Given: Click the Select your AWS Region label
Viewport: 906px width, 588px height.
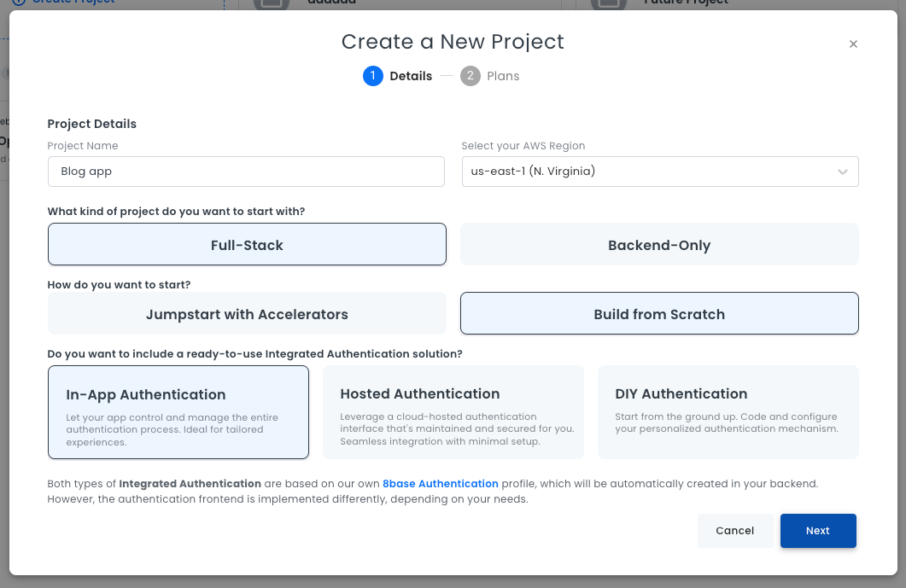Looking at the screenshot, I should pos(523,146).
